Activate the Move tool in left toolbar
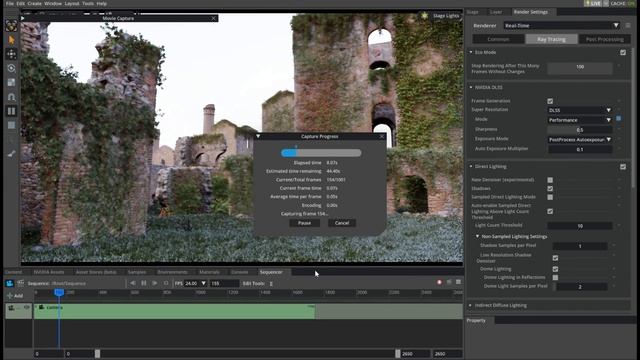The image size is (640, 360). pyautogui.click(x=11, y=54)
